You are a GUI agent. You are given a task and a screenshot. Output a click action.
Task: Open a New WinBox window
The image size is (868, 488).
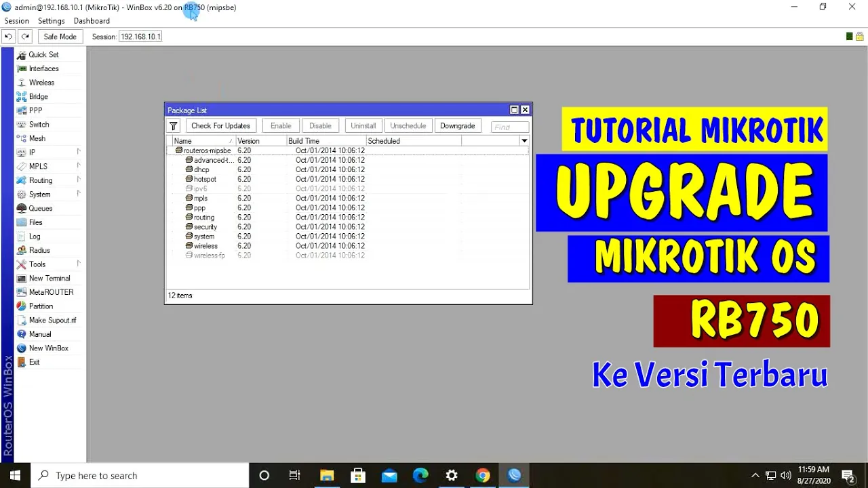48,348
